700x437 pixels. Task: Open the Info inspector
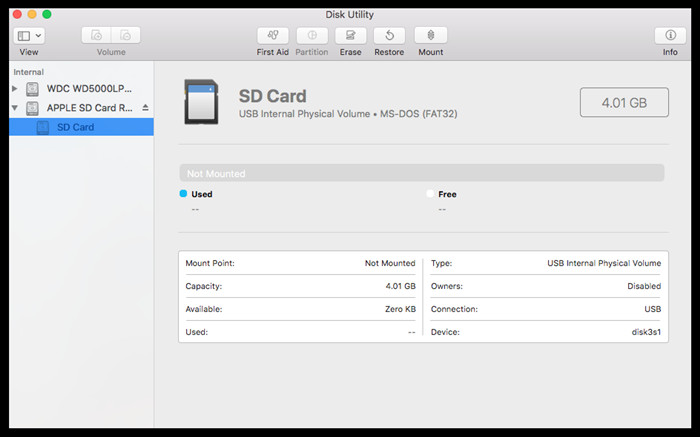click(670, 35)
